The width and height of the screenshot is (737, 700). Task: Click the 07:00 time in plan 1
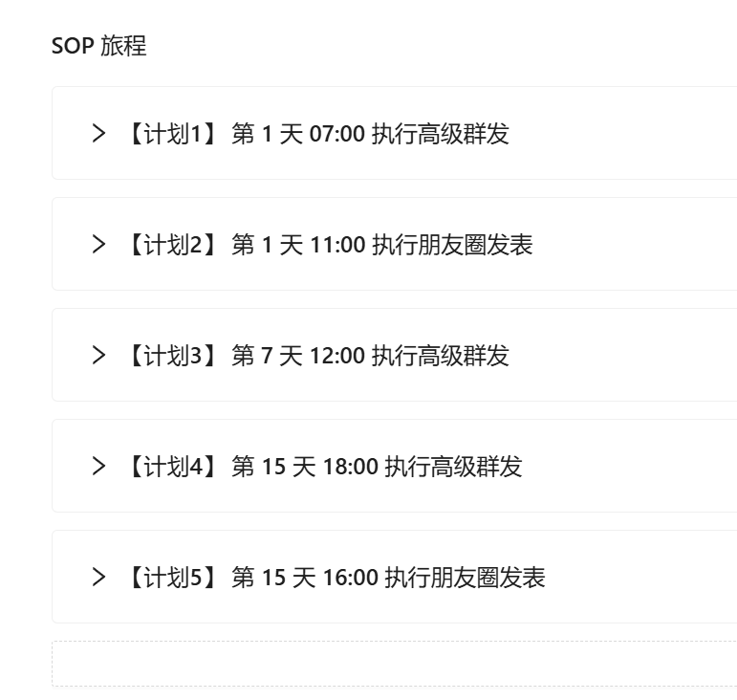tap(337, 134)
